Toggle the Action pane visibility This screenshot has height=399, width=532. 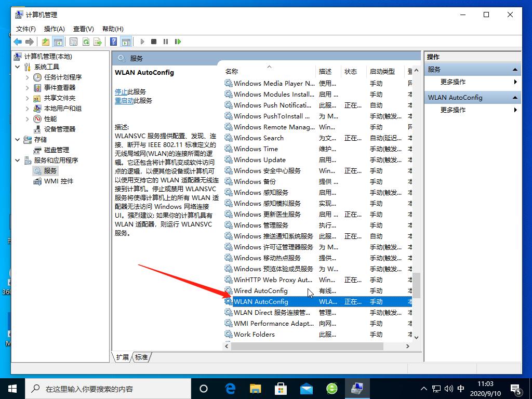[x=126, y=42]
